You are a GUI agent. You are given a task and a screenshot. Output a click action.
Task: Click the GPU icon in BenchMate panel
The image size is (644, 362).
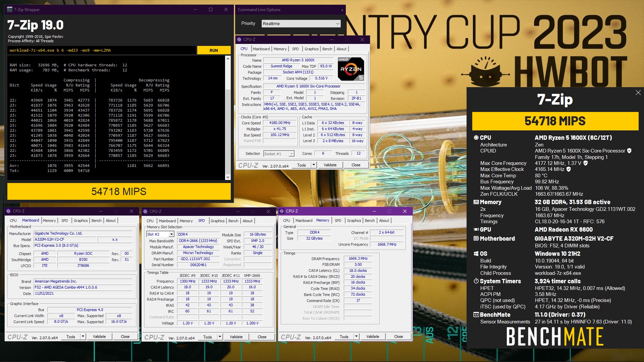pos(476,229)
